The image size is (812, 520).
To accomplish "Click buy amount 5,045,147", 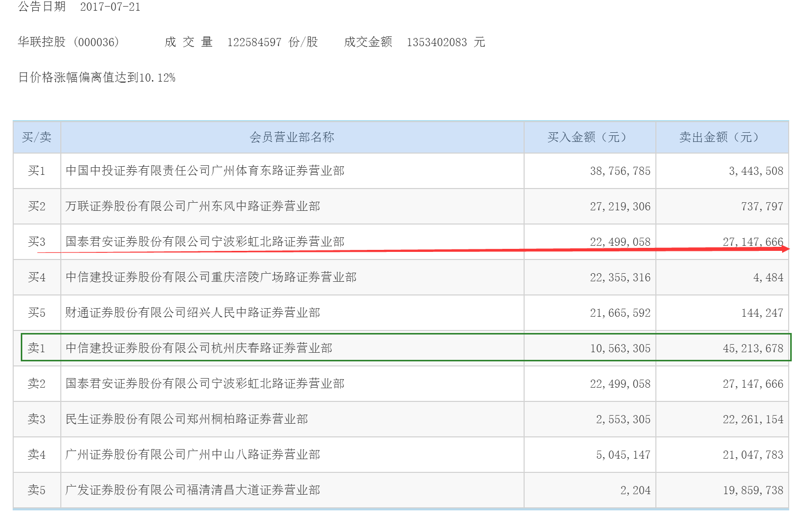I will (x=623, y=455).
